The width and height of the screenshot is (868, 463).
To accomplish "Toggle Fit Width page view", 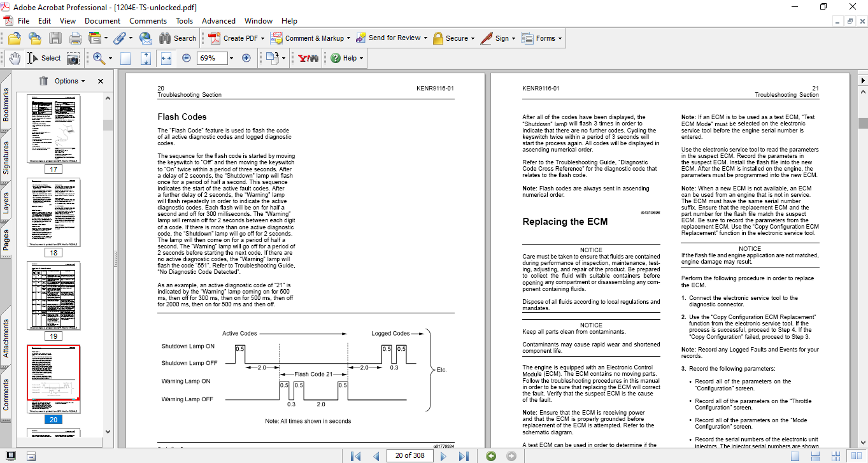I will (x=166, y=58).
